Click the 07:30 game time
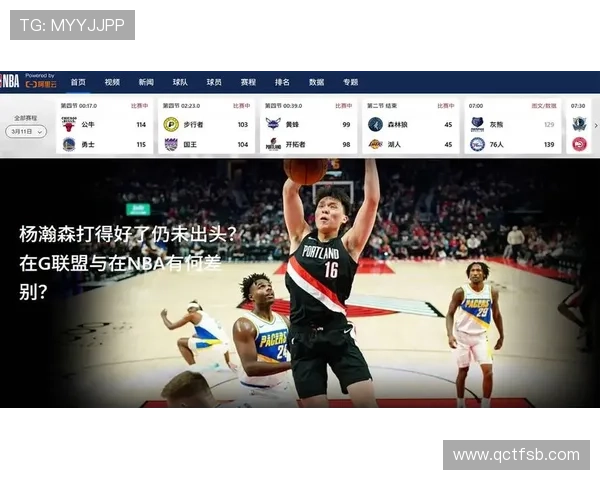The image size is (600, 480). pos(578,106)
